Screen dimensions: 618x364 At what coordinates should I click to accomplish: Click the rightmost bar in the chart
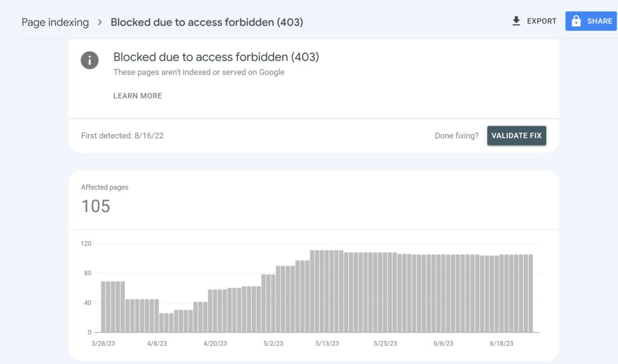point(530,293)
